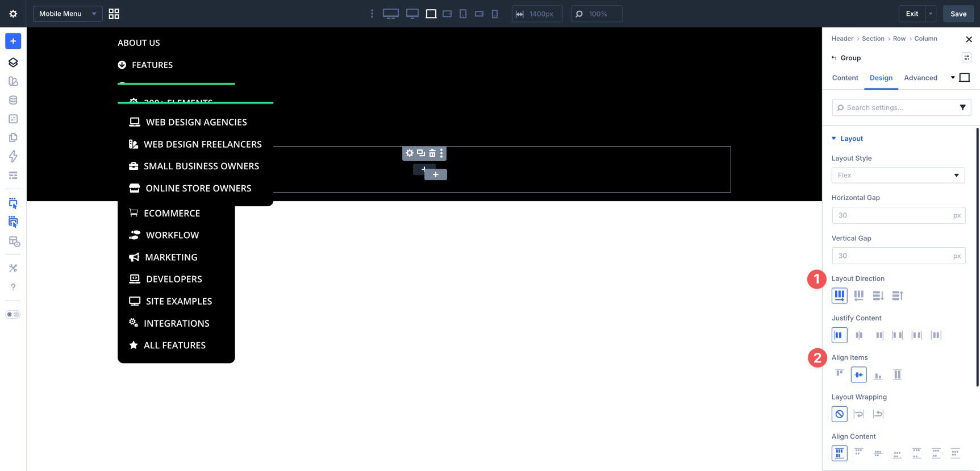This screenshot has height=471, width=980.
Task: Click the WEB DESIGN AGENCIES menu item
Action: click(196, 122)
